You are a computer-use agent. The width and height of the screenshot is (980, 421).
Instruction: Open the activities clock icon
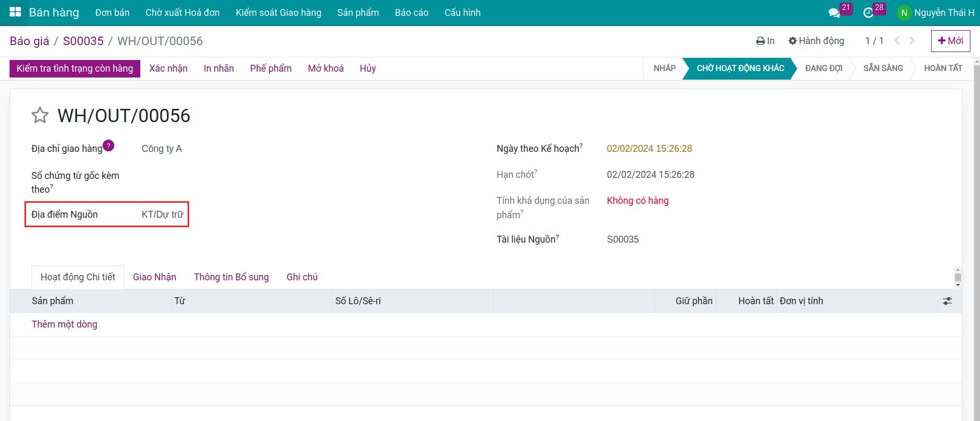(868, 13)
